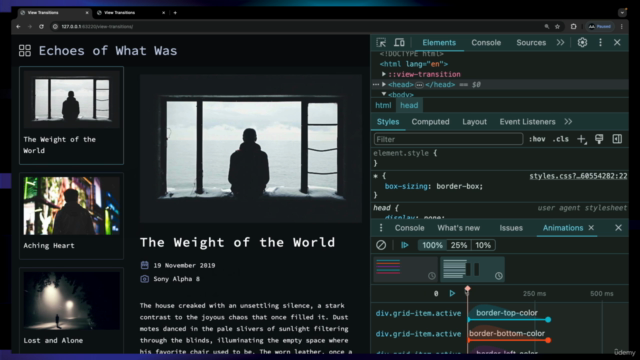
Task: Open The Weight of the World card
Action: point(71,116)
